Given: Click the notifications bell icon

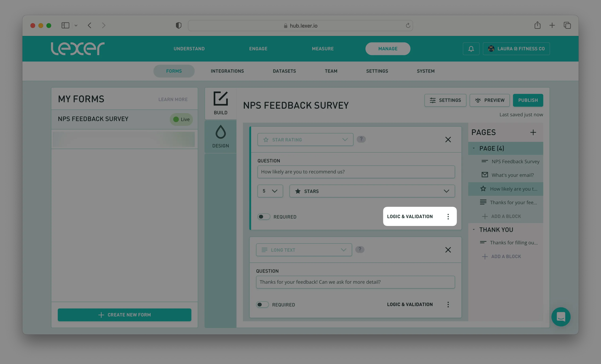Looking at the screenshot, I should coord(471,49).
